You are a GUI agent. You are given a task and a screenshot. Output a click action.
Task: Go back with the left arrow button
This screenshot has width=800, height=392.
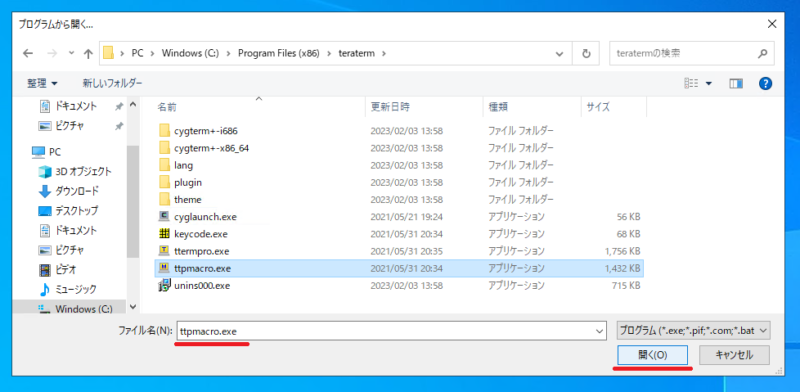pyautogui.click(x=28, y=53)
